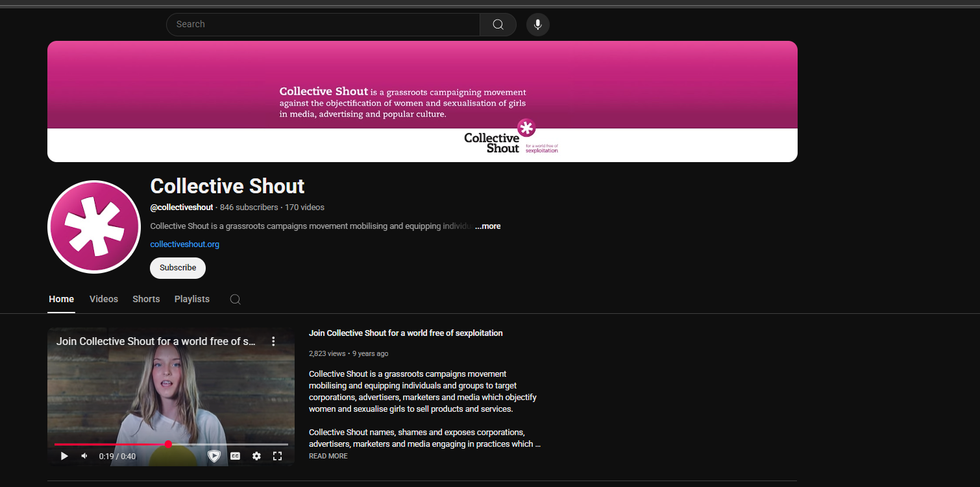
Task: Click the 846 subscribers text
Action: (249, 208)
